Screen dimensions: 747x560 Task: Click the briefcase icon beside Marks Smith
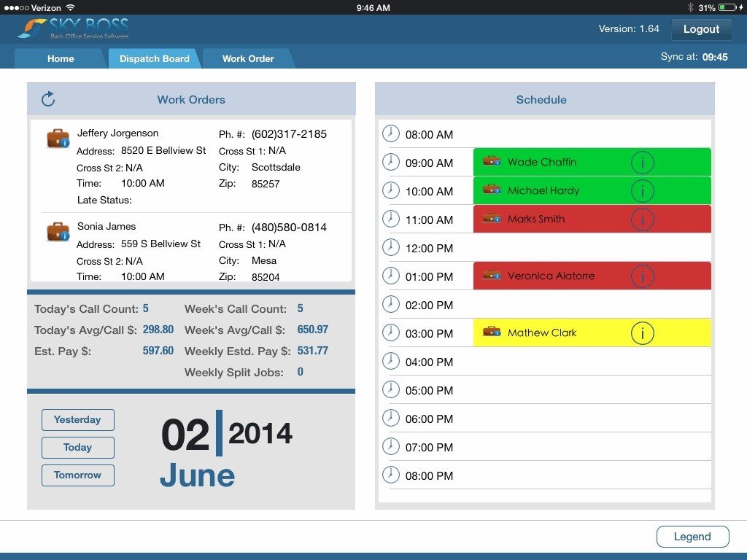pyautogui.click(x=492, y=218)
